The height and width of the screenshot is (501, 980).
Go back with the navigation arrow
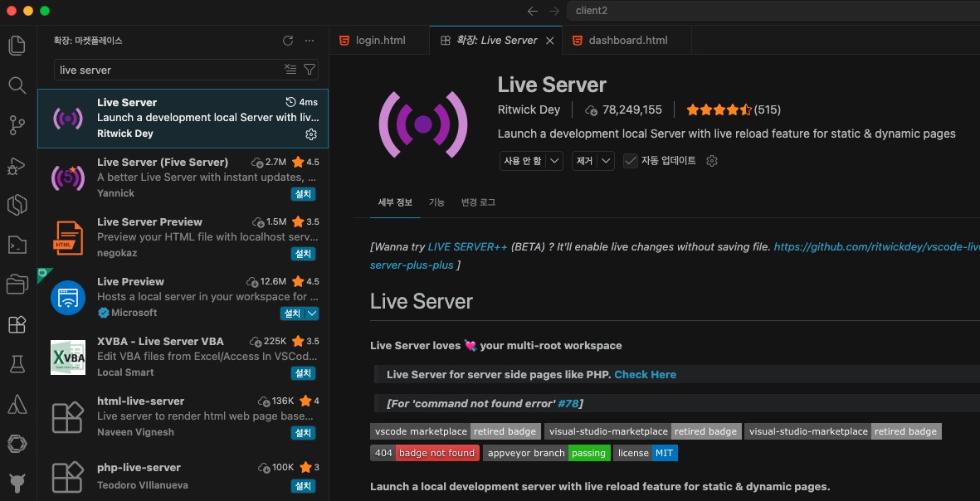tap(533, 11)
